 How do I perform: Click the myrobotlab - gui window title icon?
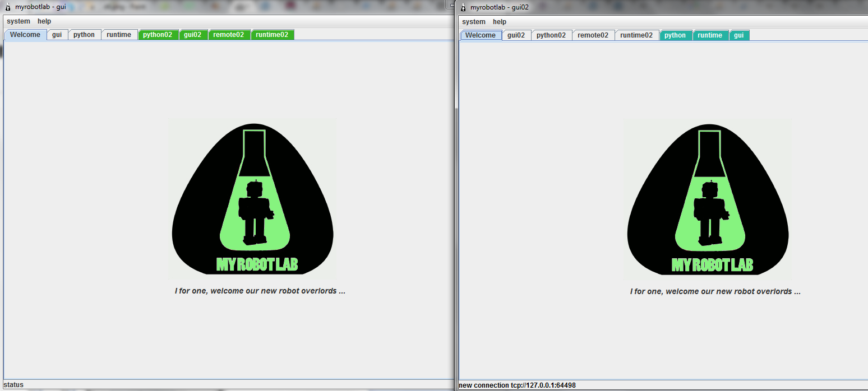point(8,7)
